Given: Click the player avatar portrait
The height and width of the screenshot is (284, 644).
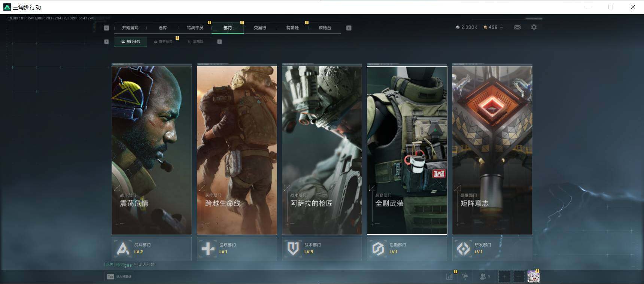Looking at the screenshot, I should coord(533,277).
